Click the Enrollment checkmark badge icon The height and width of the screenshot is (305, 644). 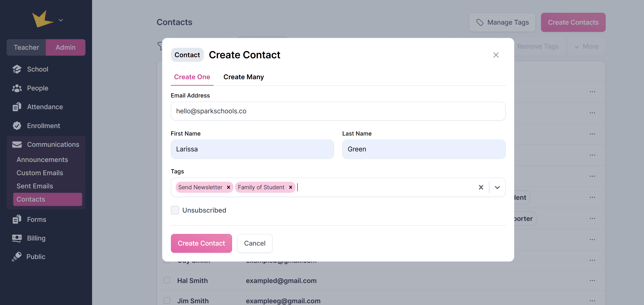click(17, 126)
